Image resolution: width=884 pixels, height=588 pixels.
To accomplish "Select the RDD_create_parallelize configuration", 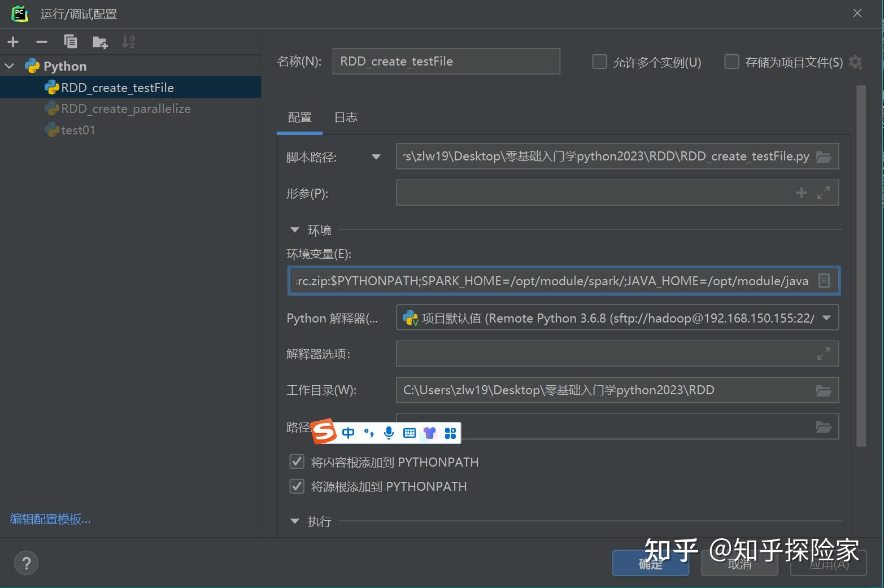I will coord(125,108).
